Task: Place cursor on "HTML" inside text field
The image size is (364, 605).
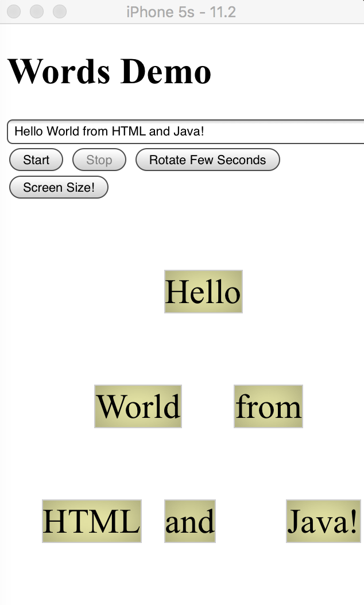Action: click(129, 131)
